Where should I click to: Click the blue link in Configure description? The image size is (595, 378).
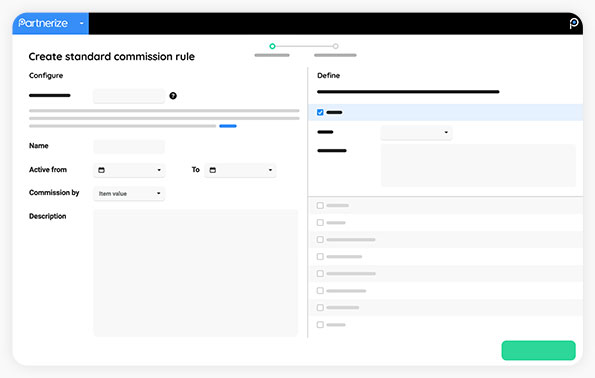[x=228, y=126]
